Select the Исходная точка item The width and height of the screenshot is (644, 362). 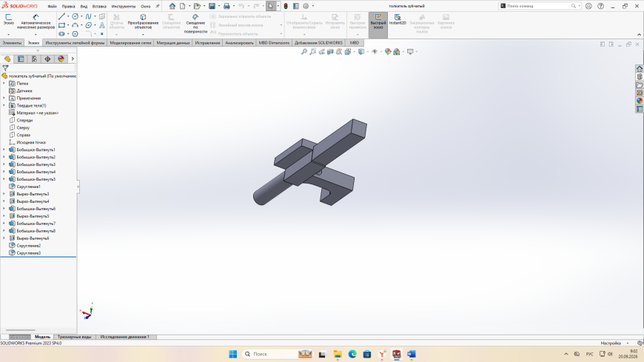coord(31,143)
